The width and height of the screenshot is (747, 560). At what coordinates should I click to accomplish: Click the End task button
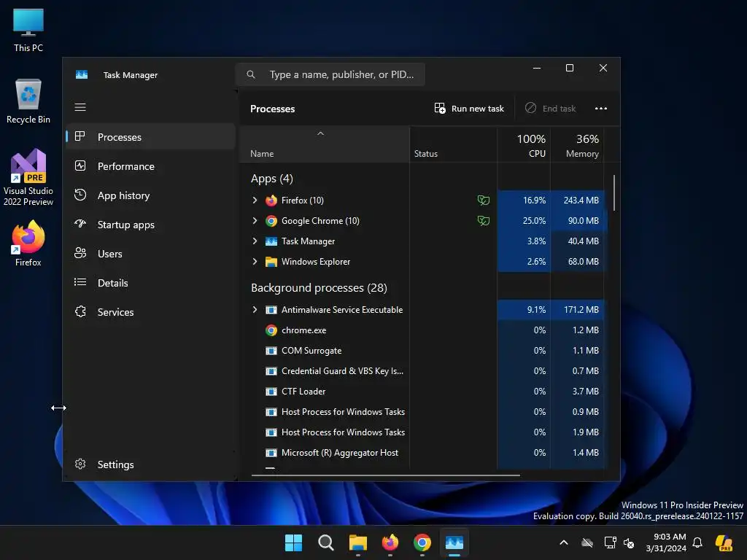(x=551, y=109)
